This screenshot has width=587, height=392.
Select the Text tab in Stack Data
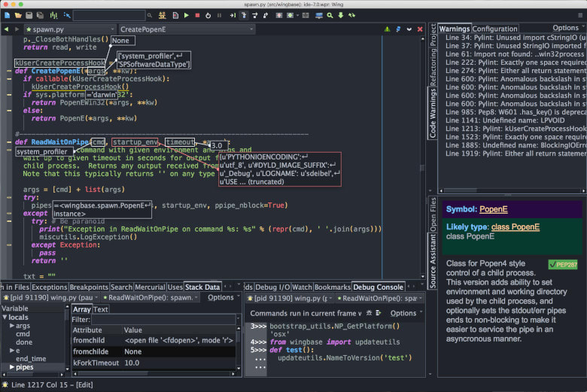(101, 309)
